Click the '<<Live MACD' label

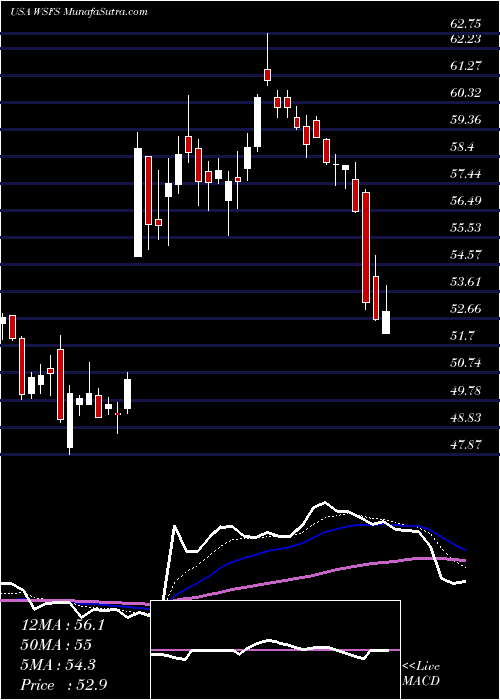421,674
